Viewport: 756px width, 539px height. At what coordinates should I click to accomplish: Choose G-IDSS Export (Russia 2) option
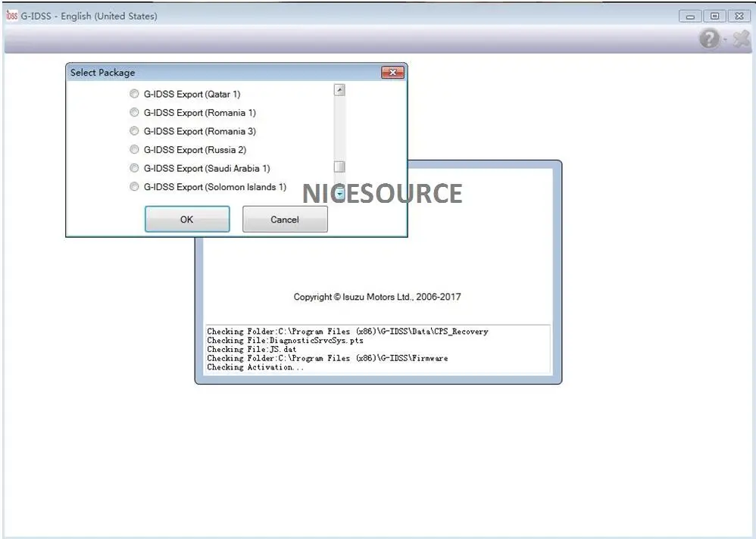tap(135, 149)
